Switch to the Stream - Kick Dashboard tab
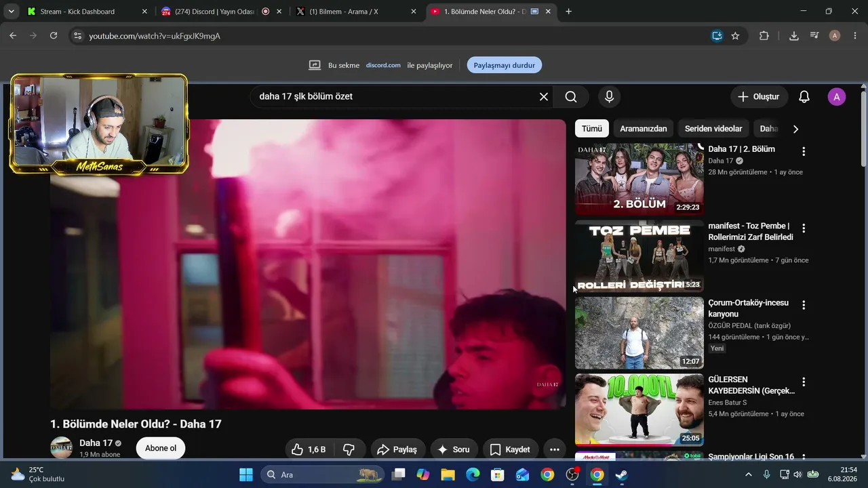The height and width of the screenshot is (488, 868). pyautogui.click(x=88, y=12)
